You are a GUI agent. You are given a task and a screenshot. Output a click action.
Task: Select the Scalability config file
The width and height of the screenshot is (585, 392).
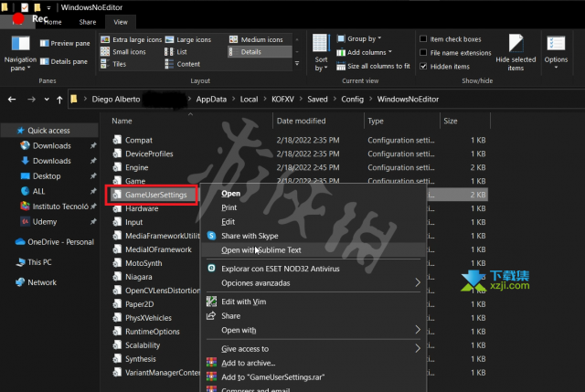coord(143,345)
